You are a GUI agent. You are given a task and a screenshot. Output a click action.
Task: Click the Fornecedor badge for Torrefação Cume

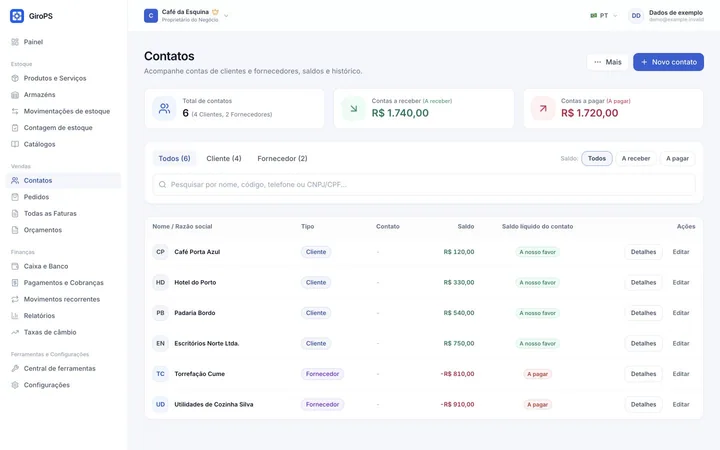point(322,374)
